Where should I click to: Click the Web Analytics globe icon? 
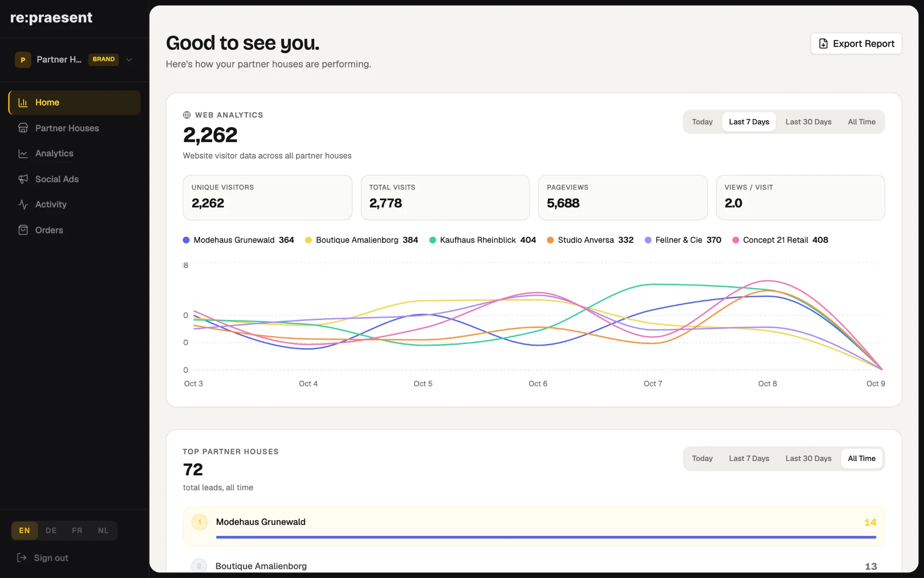[x=187, y=115]
